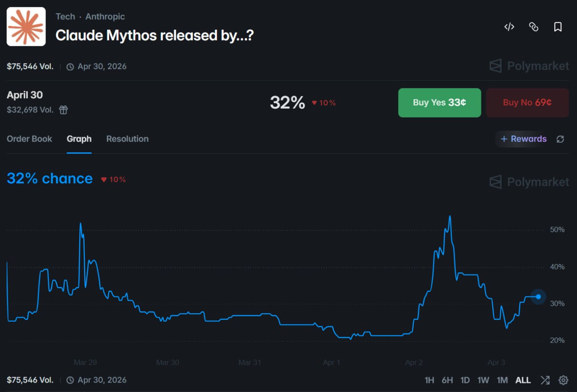Copy the market link via chain icon
Image resolution: width=577 pixels, height=392 pixels.
coord(533,27)
